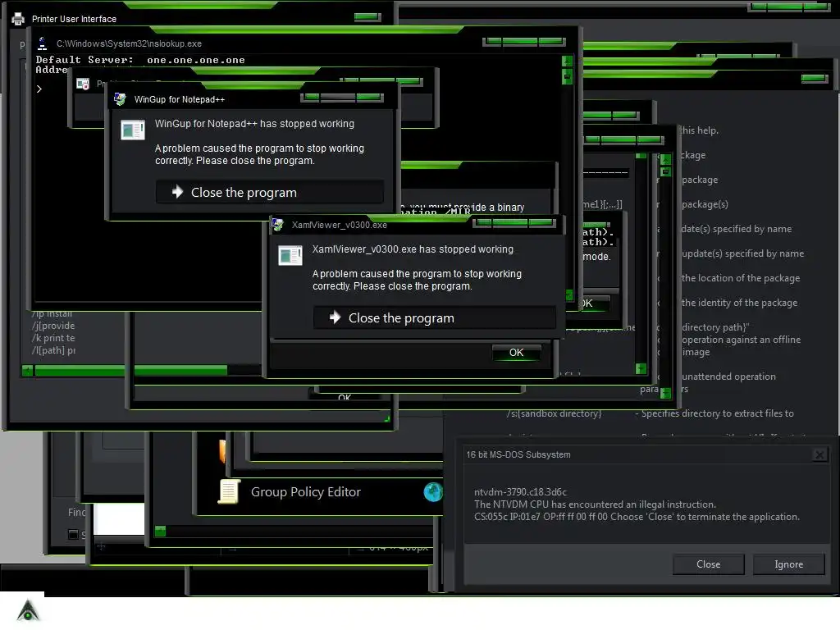The width and height of the screenshot is (840, 630).
Task: Close the program in the XamlViewer dialog
Action: coord(434,317)
